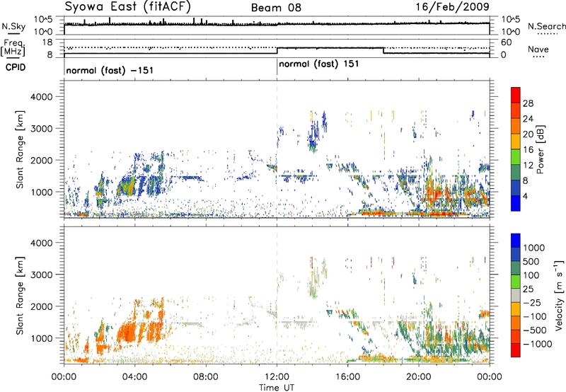Click the 'CPID' row label
The width and height of the screenshot is (566, 392).
[x=16, y=67]
